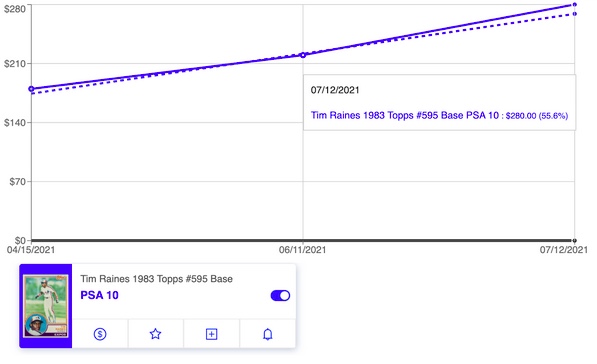The image size is (597, 364).
Task: Click the $210 y-axis label
Action: [x=15, y=64]
